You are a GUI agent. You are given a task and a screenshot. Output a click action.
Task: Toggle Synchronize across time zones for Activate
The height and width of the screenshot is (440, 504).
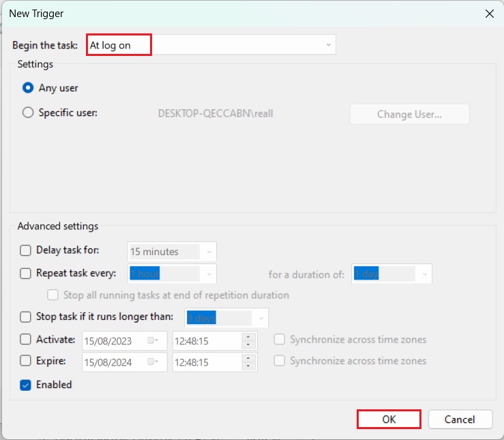point(280,340)
